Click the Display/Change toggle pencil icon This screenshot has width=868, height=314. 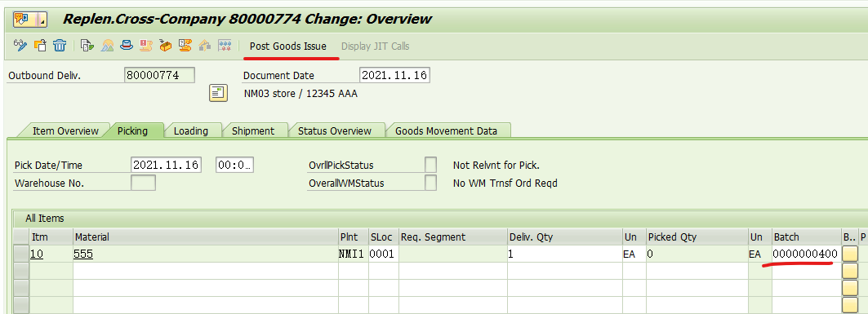(20, 46)
